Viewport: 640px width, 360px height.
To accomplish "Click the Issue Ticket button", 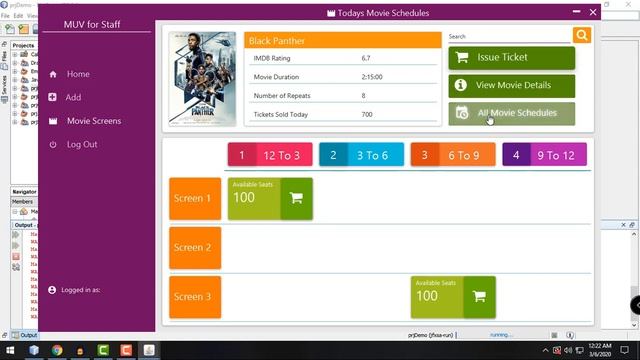I will pyautogui.click(x=511, y=58).
